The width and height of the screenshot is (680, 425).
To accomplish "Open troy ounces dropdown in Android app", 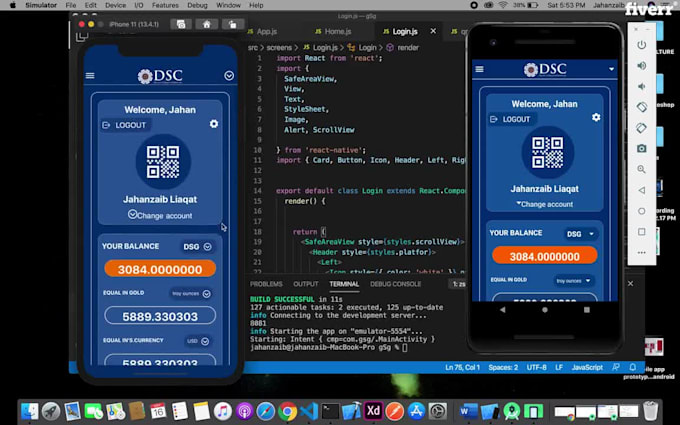I will (x=574, y=281).
